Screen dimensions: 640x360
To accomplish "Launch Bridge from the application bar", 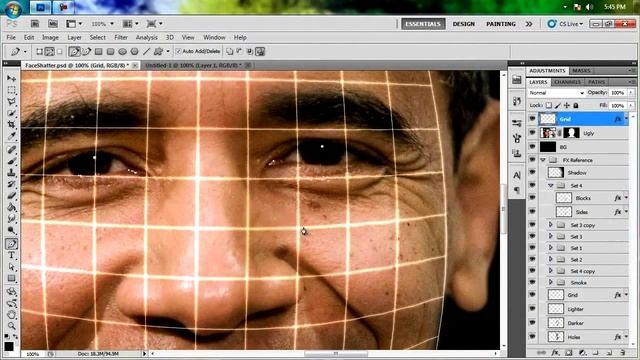I will click(35, 24).
